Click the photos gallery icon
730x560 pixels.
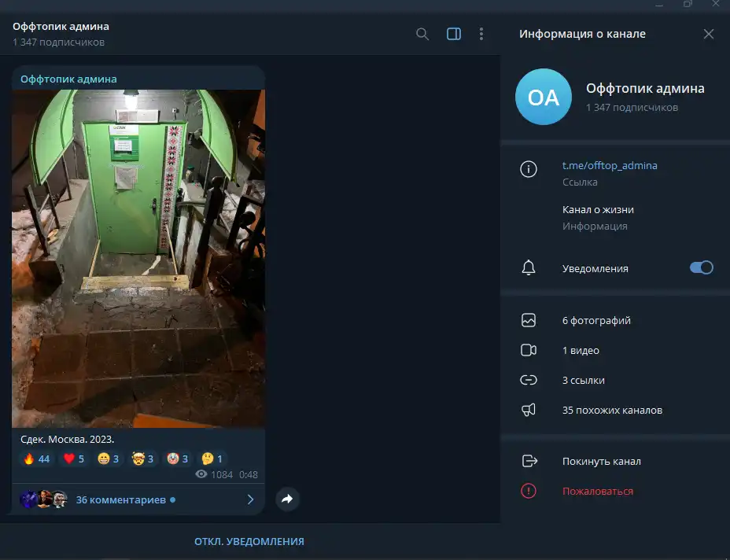click(x=529, y=320)
